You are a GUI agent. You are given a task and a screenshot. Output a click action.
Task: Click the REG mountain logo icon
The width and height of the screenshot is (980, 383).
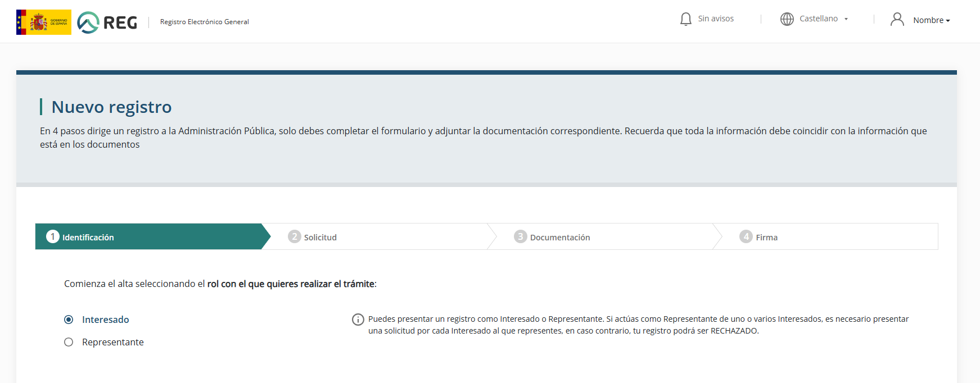88,22
